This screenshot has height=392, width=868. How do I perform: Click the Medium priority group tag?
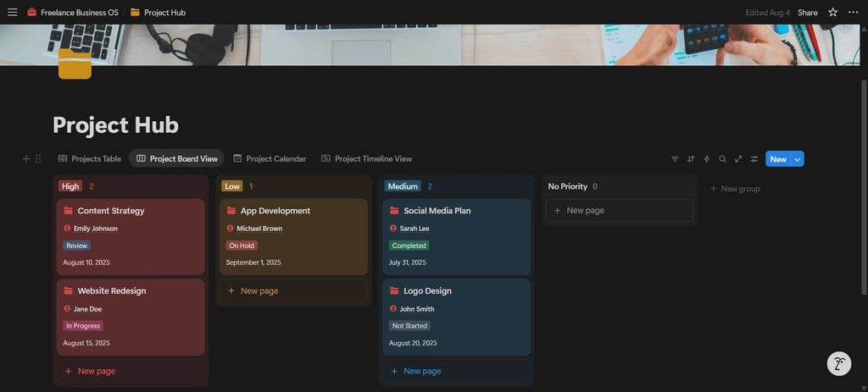click(403, 186)
